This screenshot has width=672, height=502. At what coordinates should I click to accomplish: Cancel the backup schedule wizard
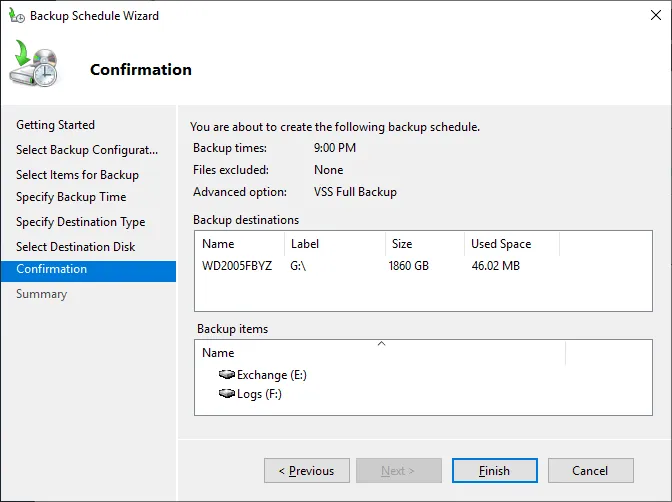pos(590,471)
